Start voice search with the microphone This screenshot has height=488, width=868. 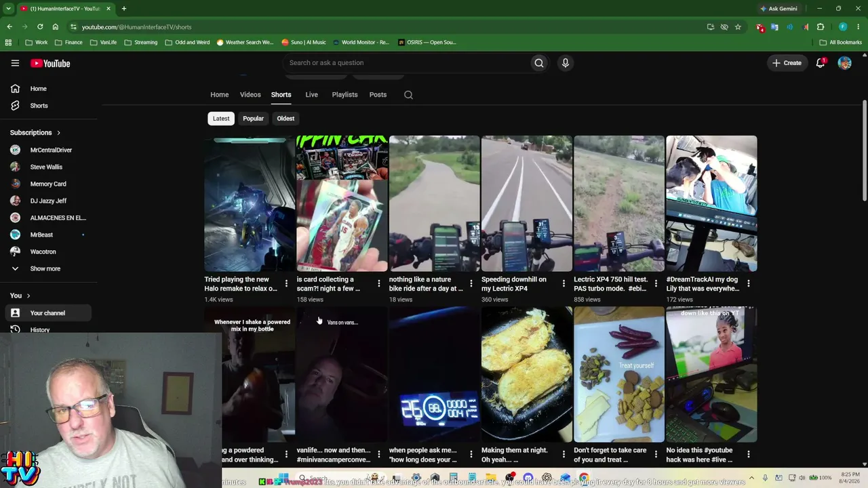[565, 63]
